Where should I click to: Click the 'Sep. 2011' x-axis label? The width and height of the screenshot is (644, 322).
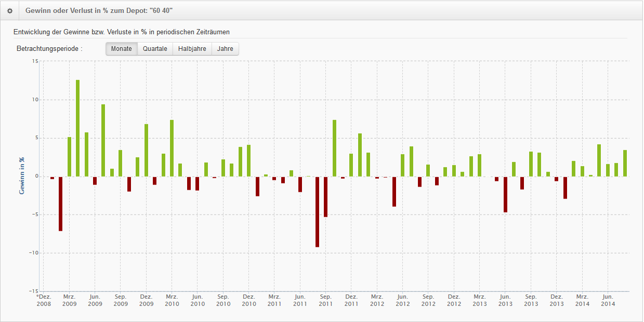point(326,300)
